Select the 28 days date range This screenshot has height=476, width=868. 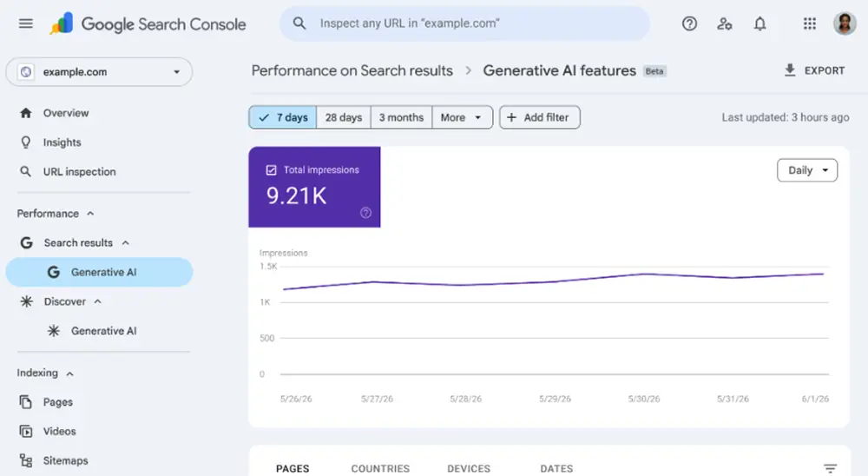pos(343,117)
